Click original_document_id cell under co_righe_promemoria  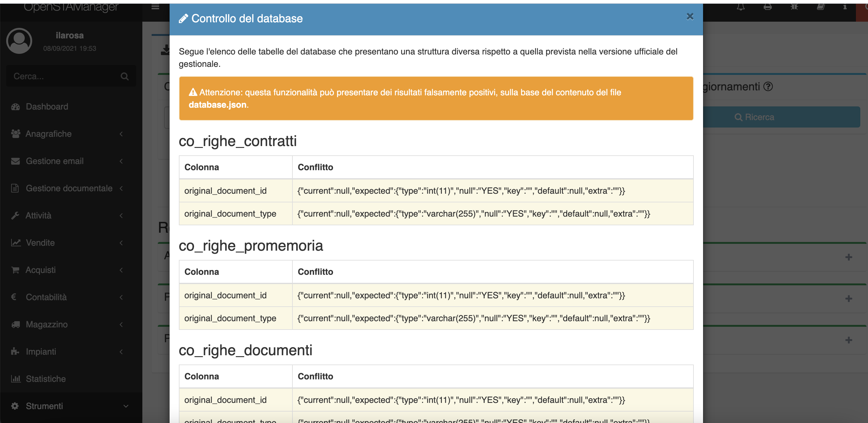235,295
